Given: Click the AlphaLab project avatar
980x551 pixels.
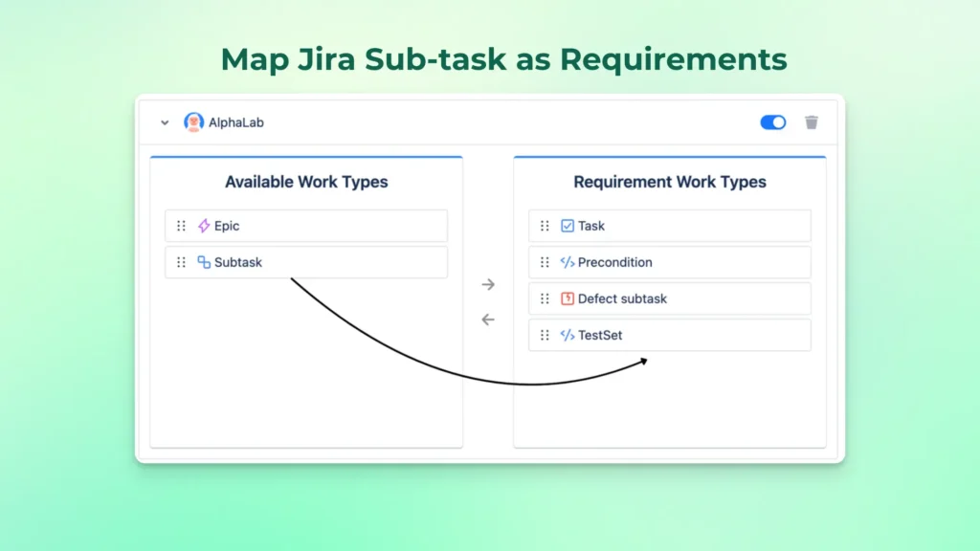Looking at the screenshot, I should tap(193, 122).
